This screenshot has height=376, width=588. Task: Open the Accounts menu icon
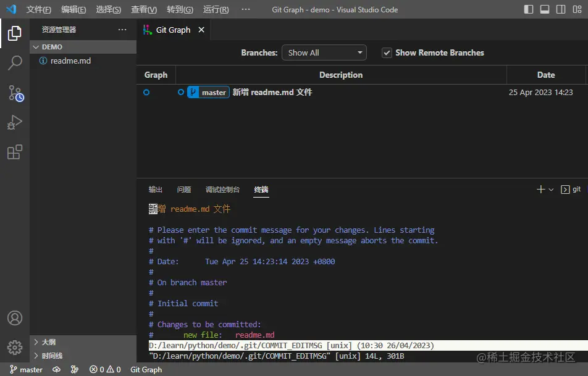pos(15,318)
